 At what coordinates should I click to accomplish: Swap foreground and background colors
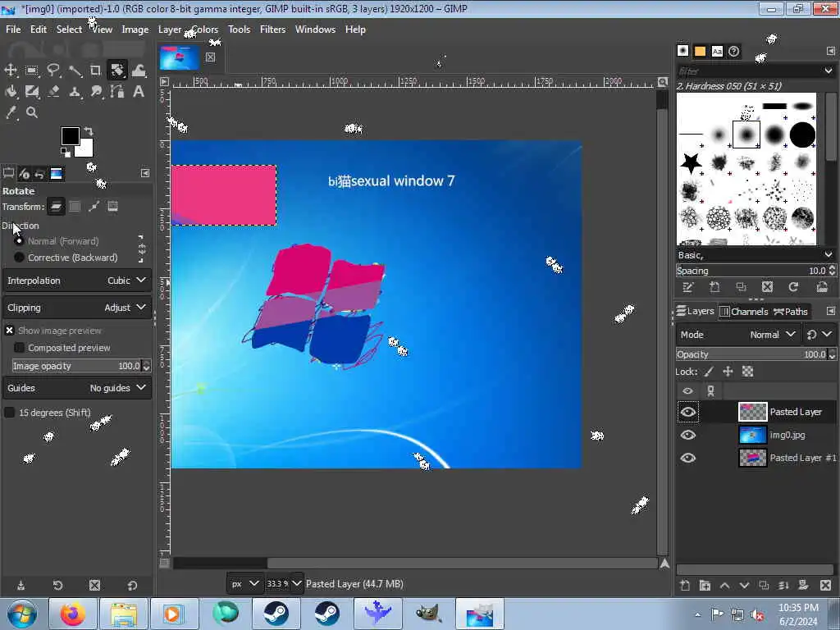[89, 130]
